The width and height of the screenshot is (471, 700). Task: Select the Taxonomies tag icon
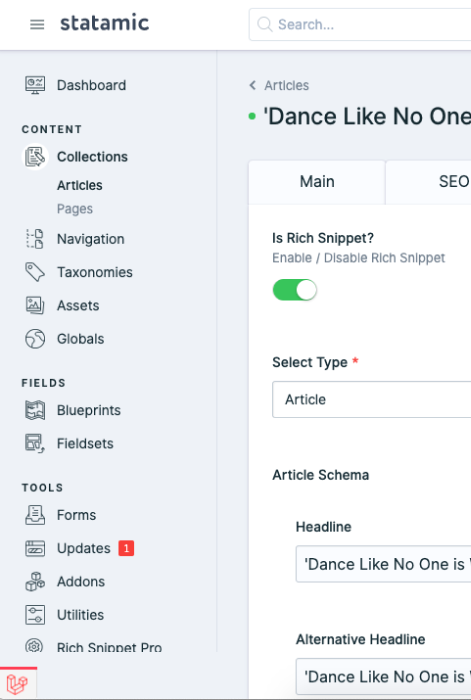(35, 272)
